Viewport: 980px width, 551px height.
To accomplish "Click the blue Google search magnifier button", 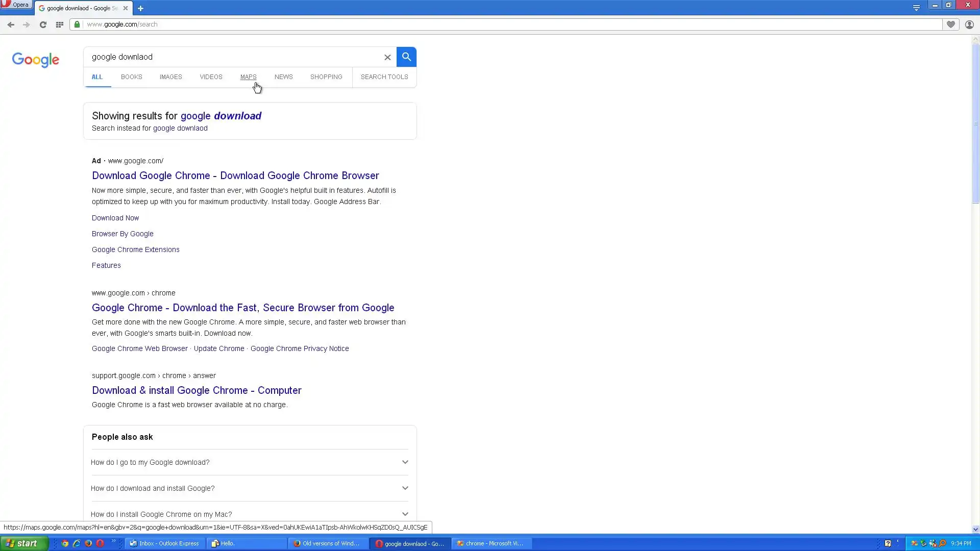I will click(406, 57).
